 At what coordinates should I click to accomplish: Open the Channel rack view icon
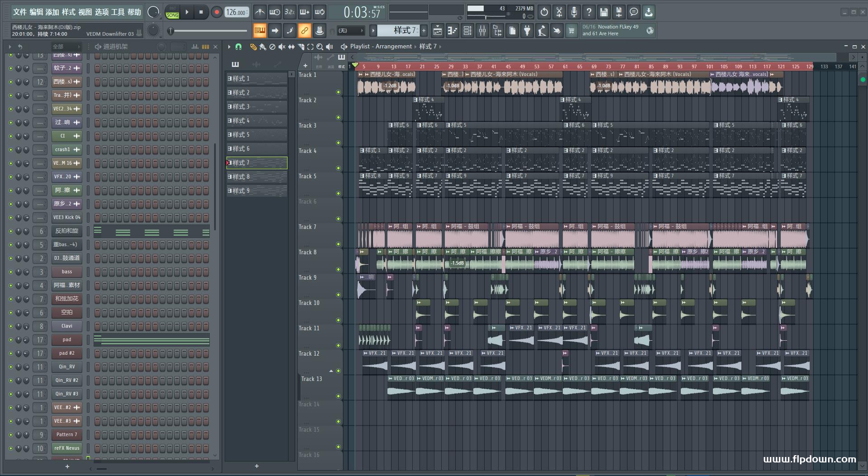point(467,31)
